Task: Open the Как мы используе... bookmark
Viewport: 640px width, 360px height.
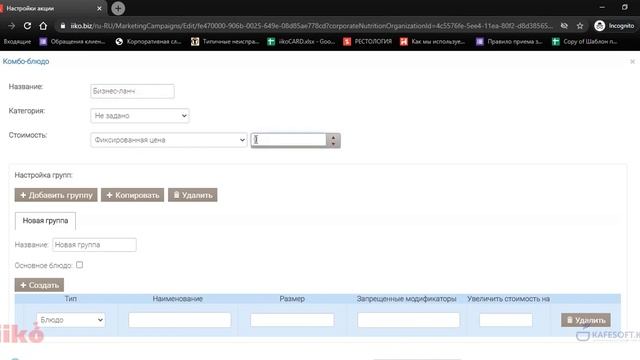Action: pos(433,41)
